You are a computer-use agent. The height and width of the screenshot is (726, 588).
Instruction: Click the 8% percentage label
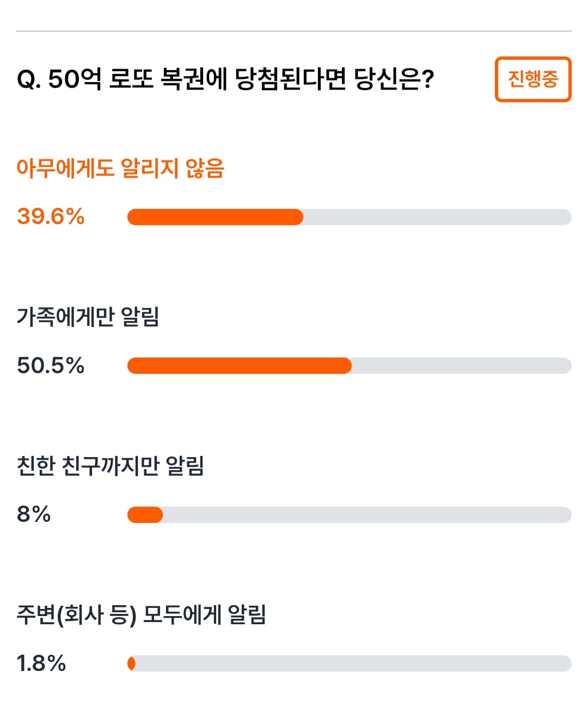tap(34, 514)
